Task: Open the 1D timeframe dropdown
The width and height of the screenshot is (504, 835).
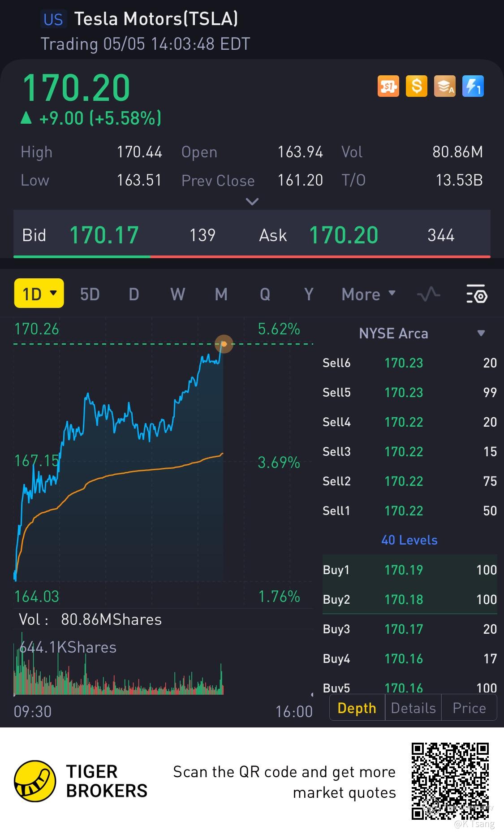Action: coord(39,293)
